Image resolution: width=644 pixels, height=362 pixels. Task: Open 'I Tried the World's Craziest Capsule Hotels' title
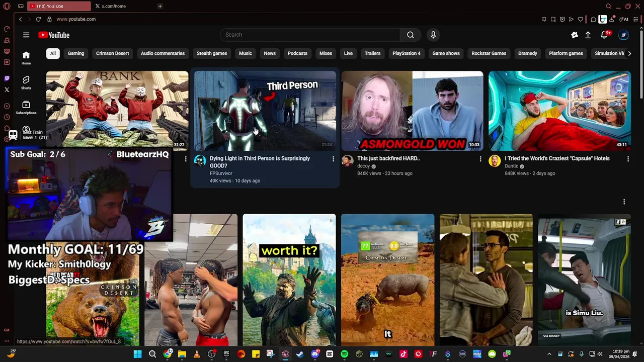click(557, 158)
